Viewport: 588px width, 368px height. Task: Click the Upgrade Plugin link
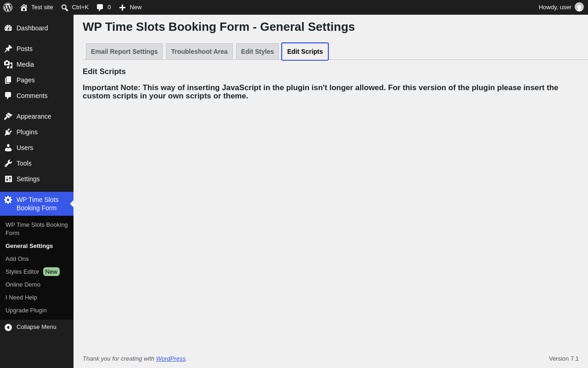coord(26,310)
